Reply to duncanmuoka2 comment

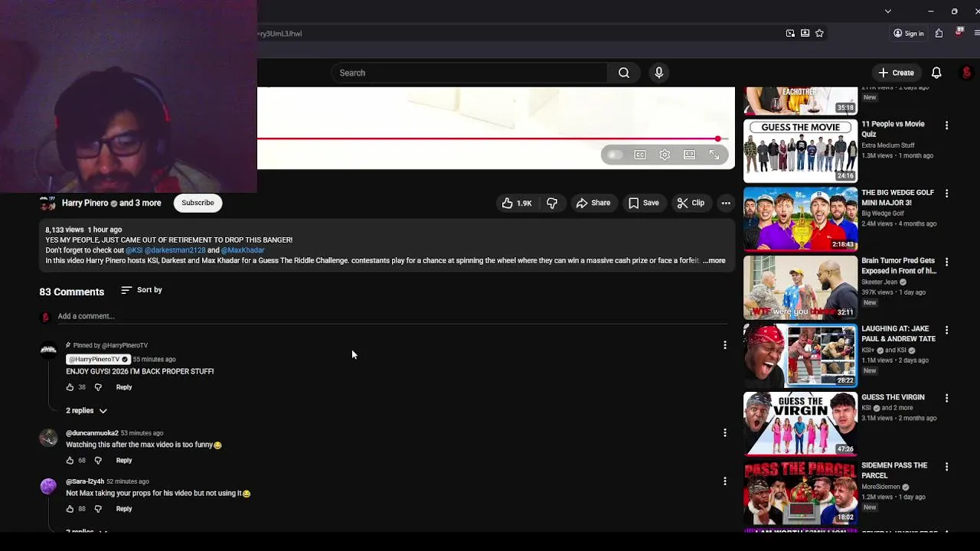124,460
